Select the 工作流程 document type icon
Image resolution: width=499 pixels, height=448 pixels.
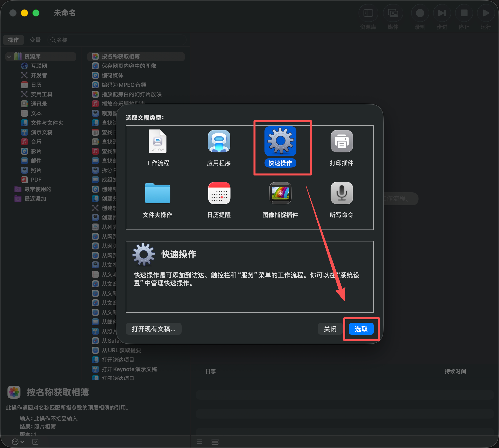pos(157,141)
